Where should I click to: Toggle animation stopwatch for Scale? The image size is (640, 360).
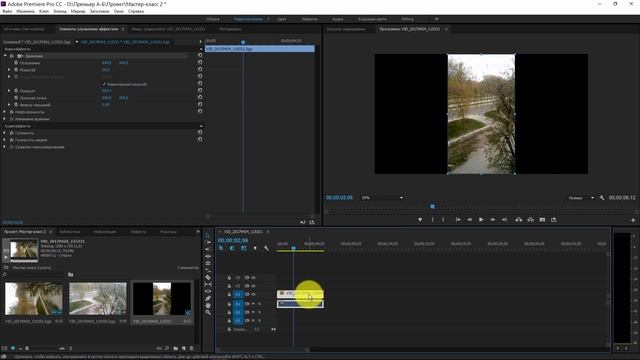point(16,70)
